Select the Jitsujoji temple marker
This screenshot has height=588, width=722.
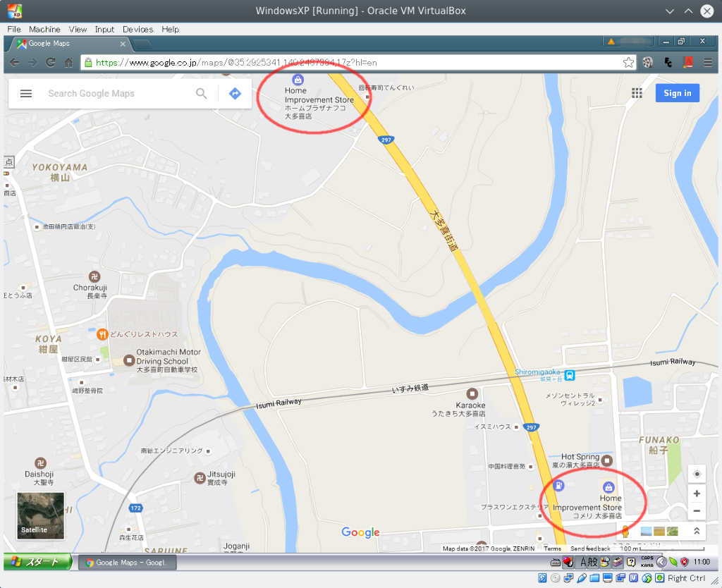200,478
